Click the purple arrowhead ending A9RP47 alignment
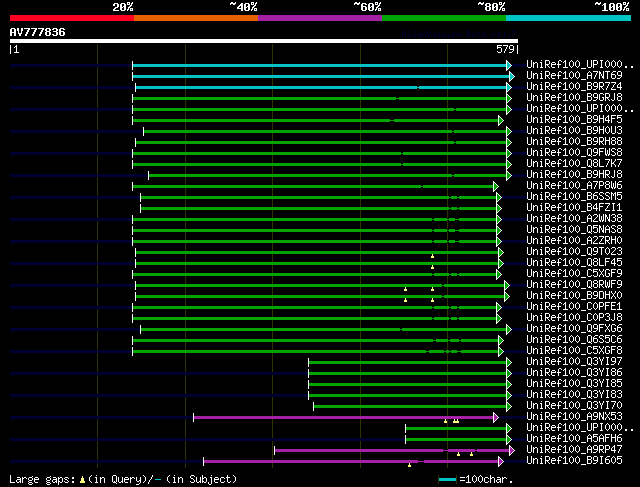The height and width of the screenshot is (487, 640). tap(512, 451)
